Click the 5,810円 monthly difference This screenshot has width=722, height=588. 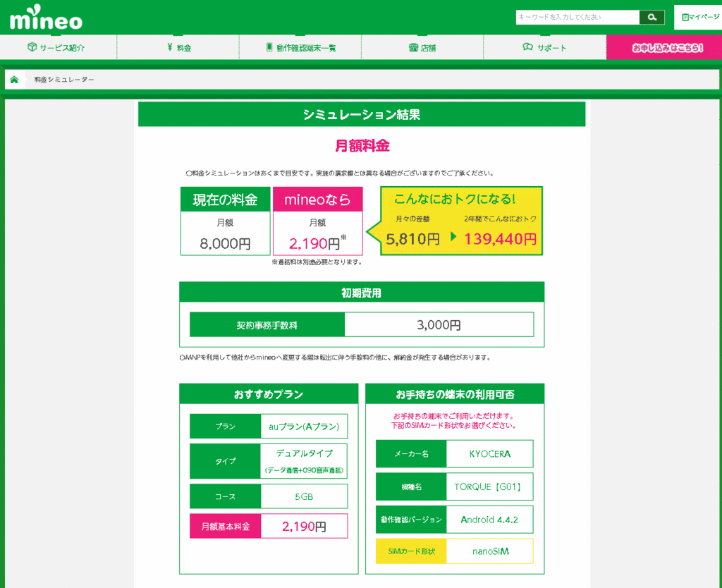(412, 239)
